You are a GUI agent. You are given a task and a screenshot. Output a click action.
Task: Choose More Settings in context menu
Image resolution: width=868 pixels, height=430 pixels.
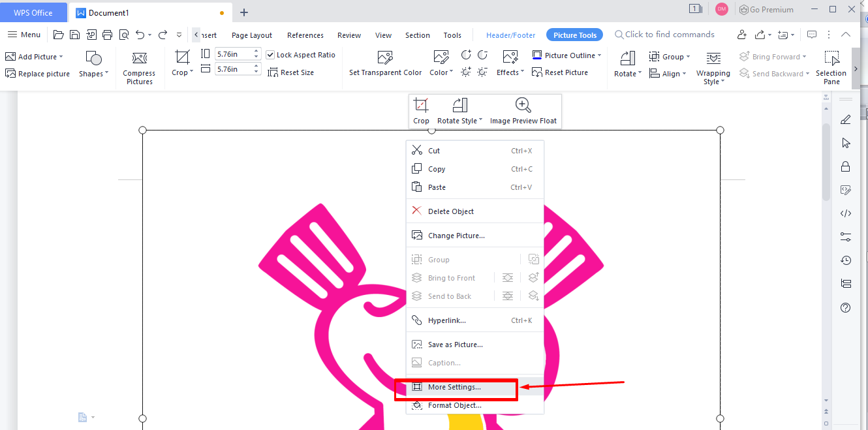pos(475,387)
